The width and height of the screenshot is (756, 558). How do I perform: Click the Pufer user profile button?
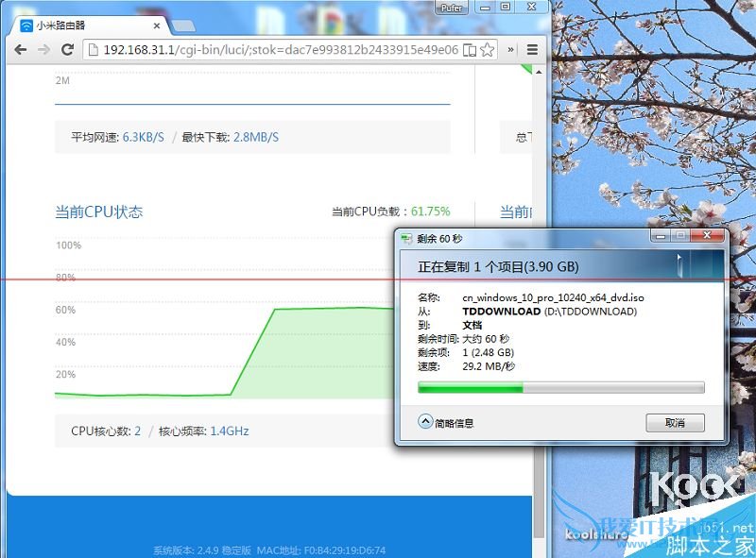coord(452,8)
